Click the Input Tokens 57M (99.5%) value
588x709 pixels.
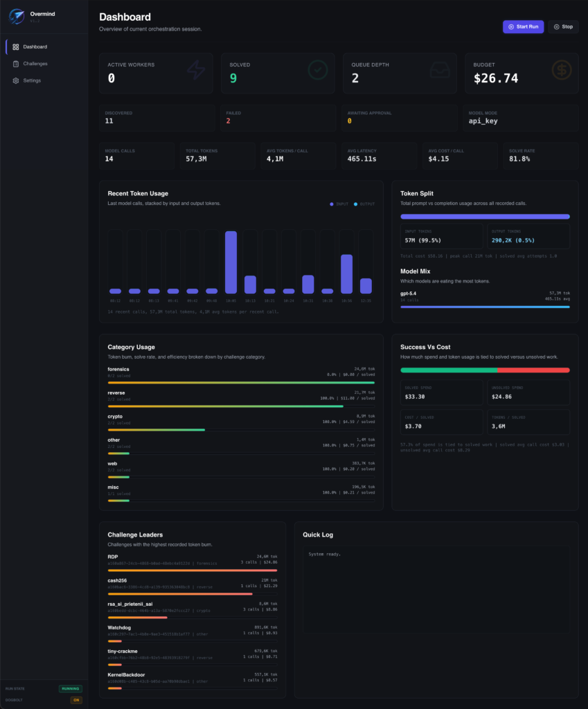tap(423, 240)
